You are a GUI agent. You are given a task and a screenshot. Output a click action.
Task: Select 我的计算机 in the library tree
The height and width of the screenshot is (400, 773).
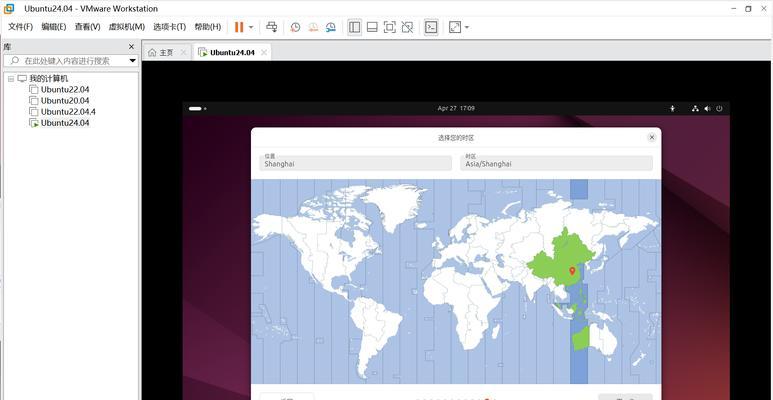pos(49,78)
